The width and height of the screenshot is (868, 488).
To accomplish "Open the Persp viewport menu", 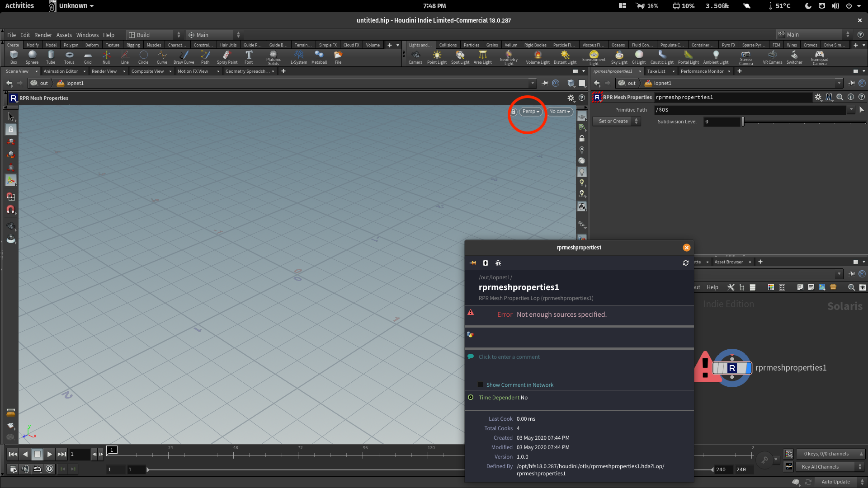I will click(530, 112).
